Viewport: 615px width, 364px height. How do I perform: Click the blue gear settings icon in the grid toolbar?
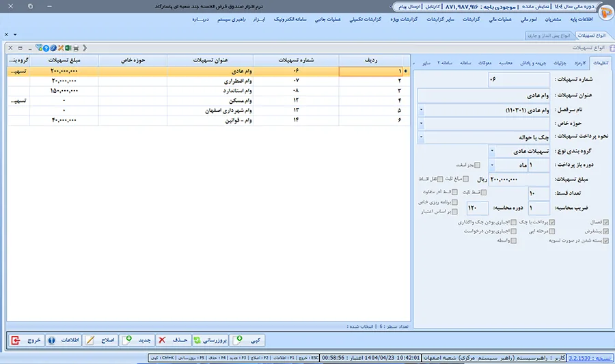click(53, 48)
